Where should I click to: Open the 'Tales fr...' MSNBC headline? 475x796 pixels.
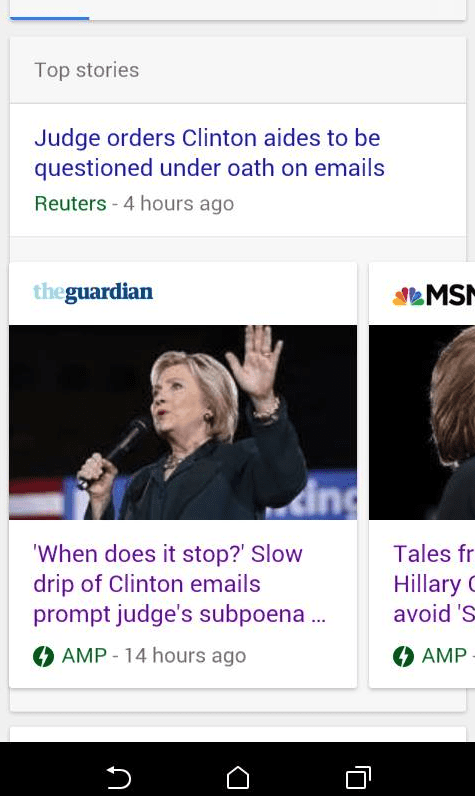pyautogui.click(x=434, y=584)
